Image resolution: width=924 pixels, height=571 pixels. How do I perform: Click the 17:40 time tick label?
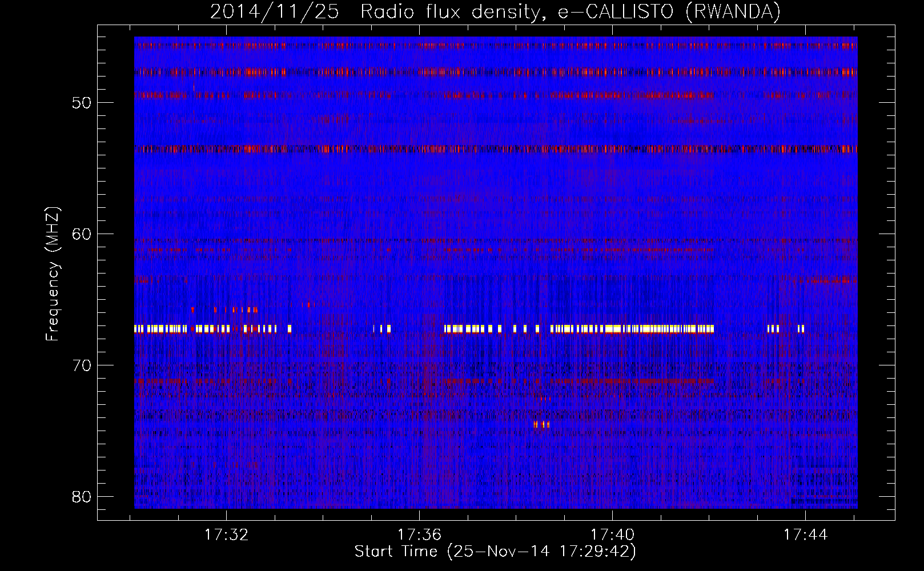click(612, 535)
